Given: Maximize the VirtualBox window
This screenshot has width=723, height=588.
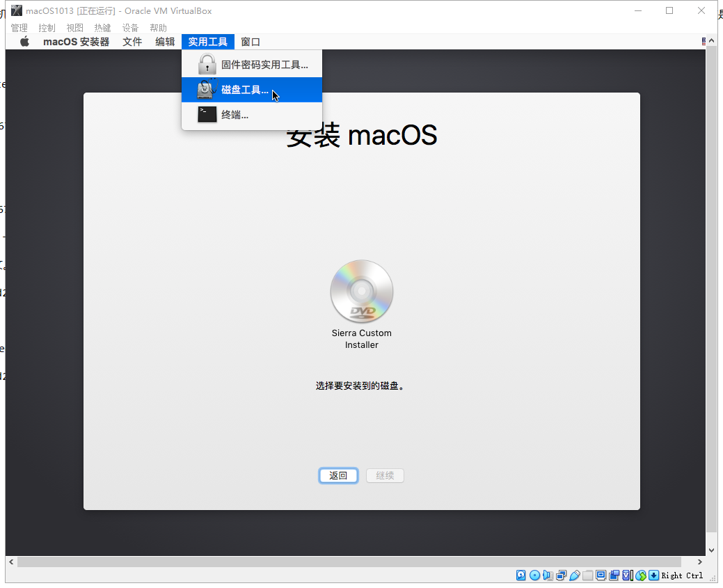Looking at the screenshot, I should coord(669,10).
